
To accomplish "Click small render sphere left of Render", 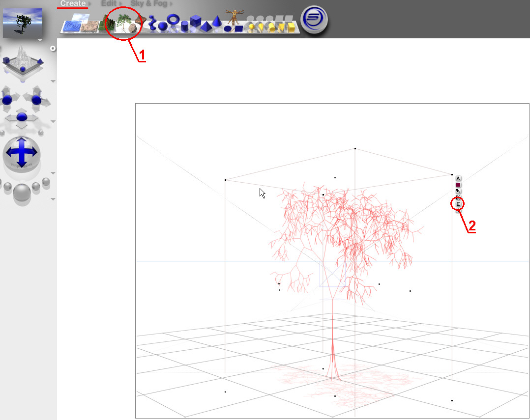I will coord(7,187).
